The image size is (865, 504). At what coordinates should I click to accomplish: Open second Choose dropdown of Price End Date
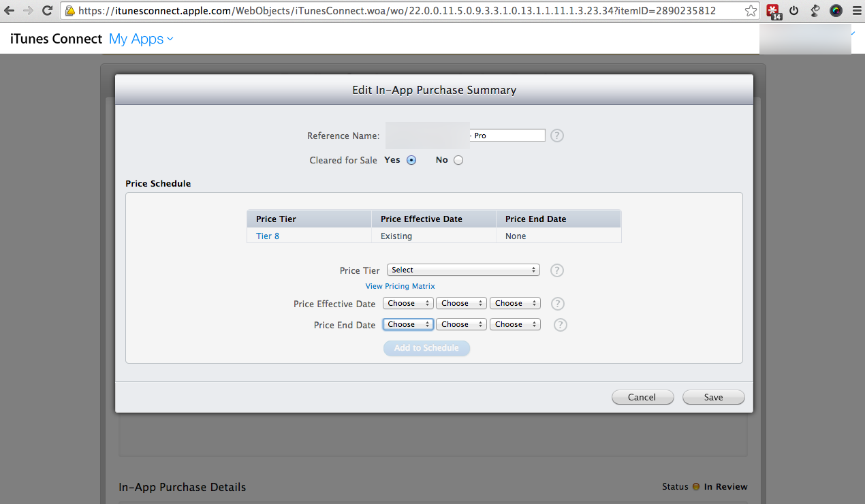pyautogui.click(x=461, y=324)
